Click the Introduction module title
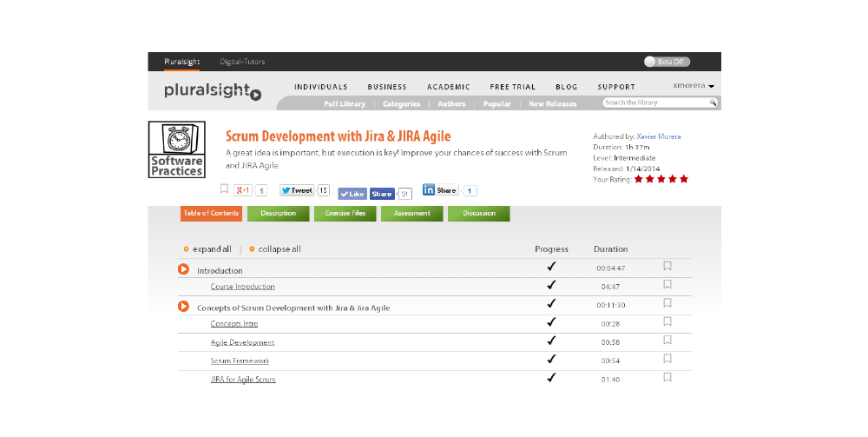The height and width of the screenshot is (437, 868). click(x=220, y=271)
